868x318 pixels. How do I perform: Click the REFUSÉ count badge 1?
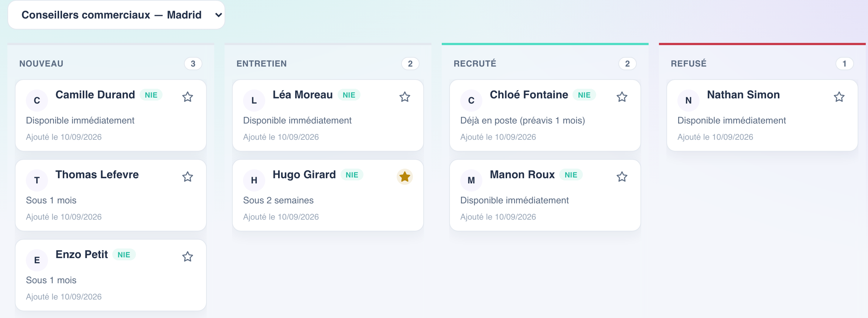845,64
